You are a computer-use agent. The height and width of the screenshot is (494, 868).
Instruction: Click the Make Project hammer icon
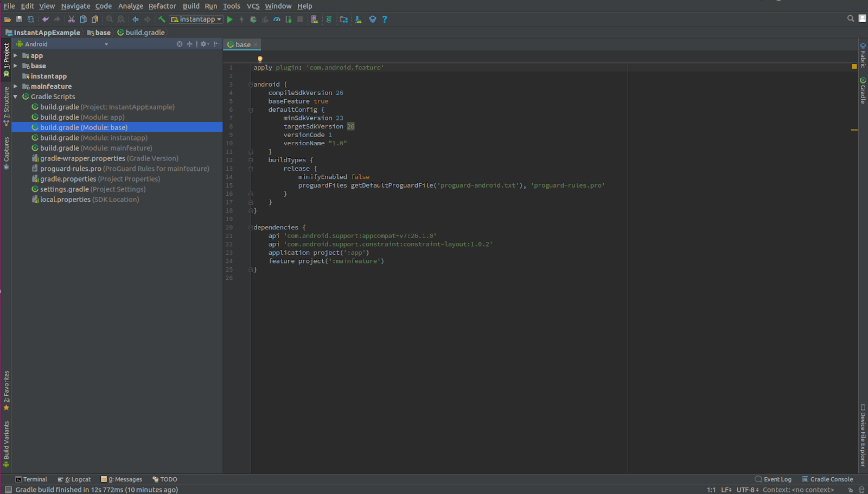coord(162,20)
